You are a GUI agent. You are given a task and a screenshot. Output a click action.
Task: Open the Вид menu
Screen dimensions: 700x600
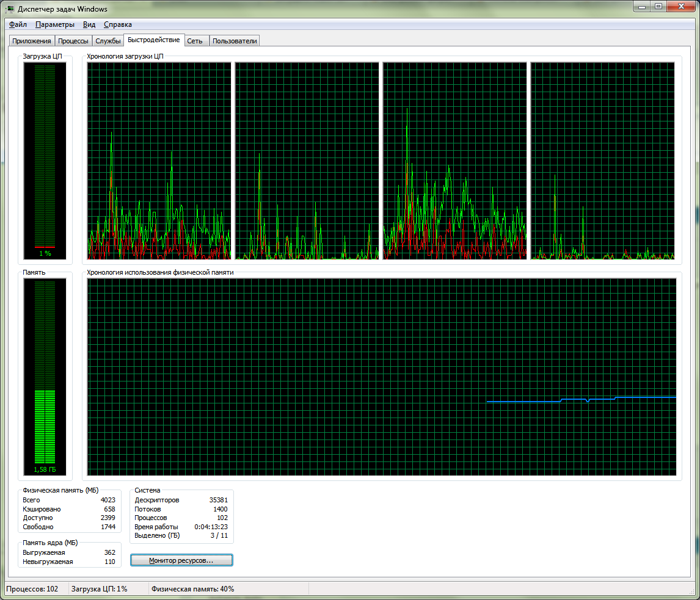pos(89,24)
